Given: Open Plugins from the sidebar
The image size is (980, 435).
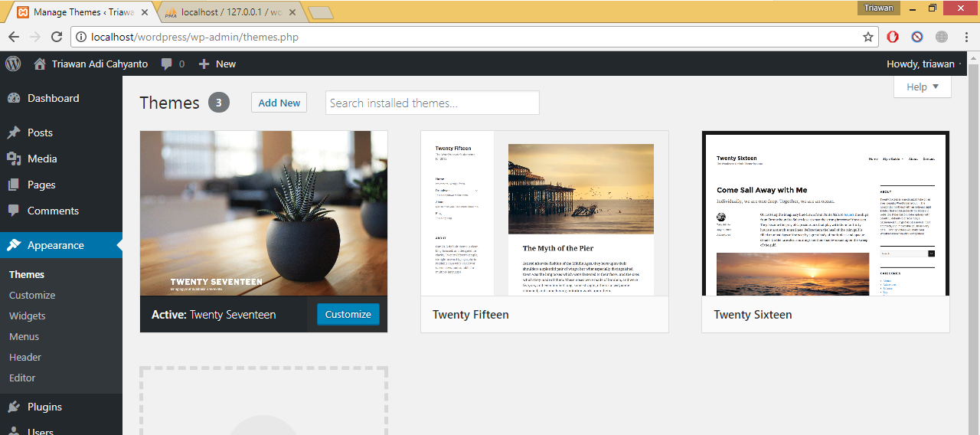Looking at the screenshot, I should [x=44, y=407].
